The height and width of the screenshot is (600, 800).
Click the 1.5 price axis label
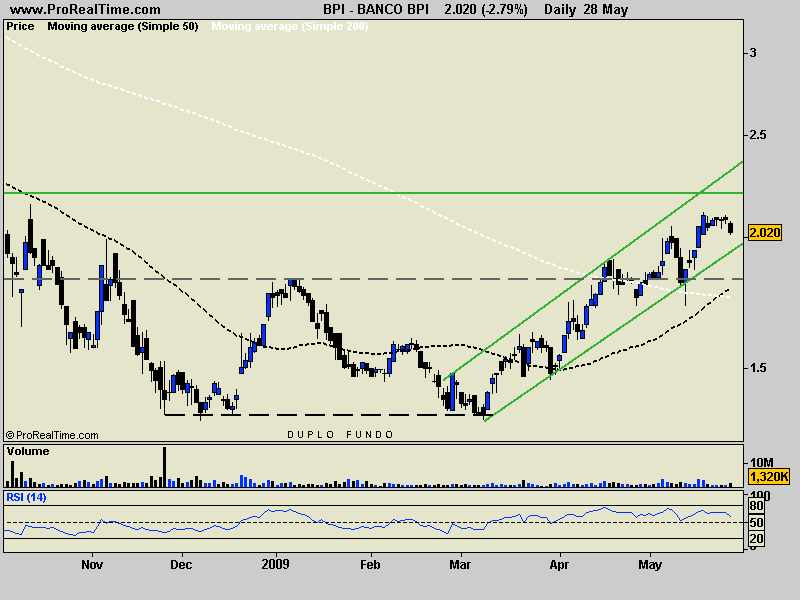[x=757, y=367]
